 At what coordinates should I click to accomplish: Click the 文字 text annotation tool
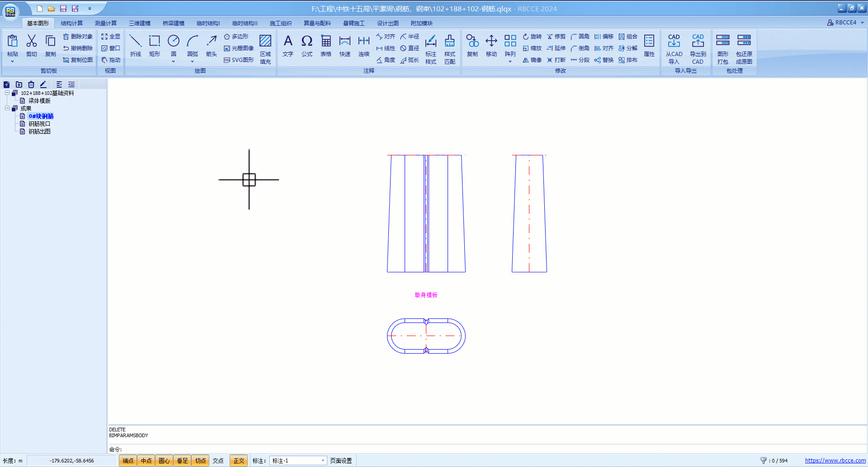[x=288, y=45]
